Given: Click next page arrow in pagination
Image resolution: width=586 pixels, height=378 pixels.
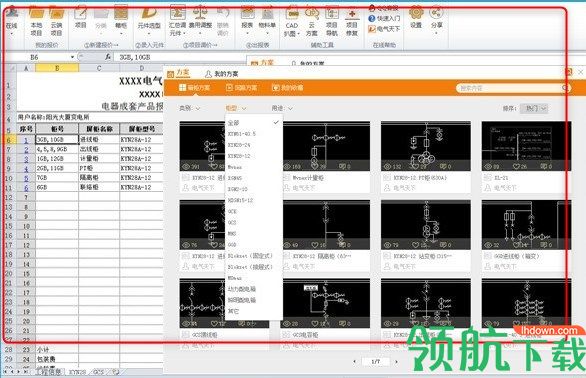Looking at the screenshot, I should (396, 362).
